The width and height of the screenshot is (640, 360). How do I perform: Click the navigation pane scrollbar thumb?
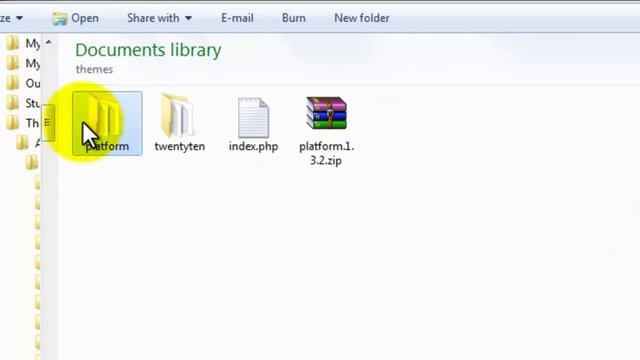coord(48,122)
